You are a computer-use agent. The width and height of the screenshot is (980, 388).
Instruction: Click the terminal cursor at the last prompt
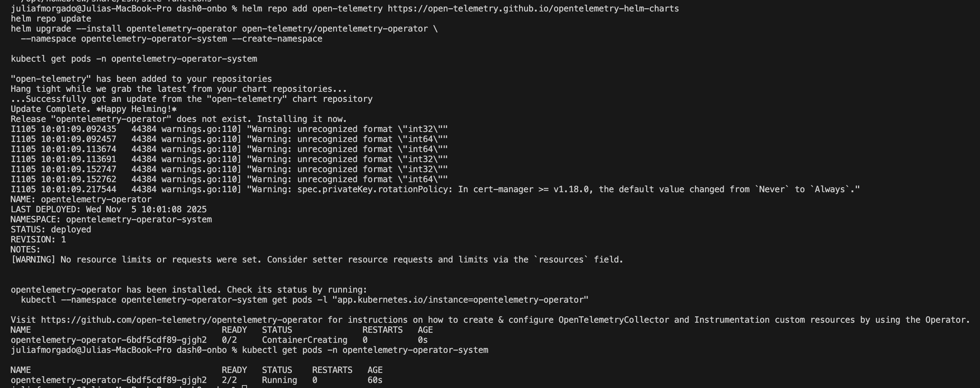pyautogui.click(x=244, y=387)
